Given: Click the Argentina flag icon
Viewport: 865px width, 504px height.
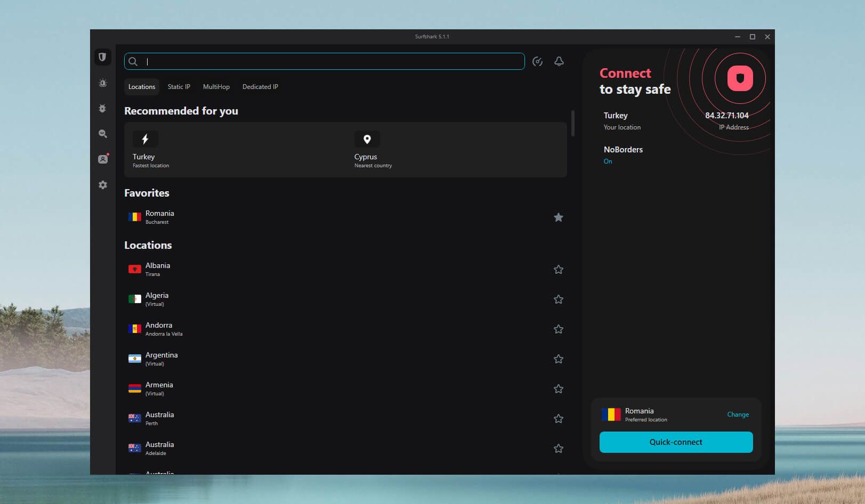Looking at the screenshot, I should (x=135, y=359).
